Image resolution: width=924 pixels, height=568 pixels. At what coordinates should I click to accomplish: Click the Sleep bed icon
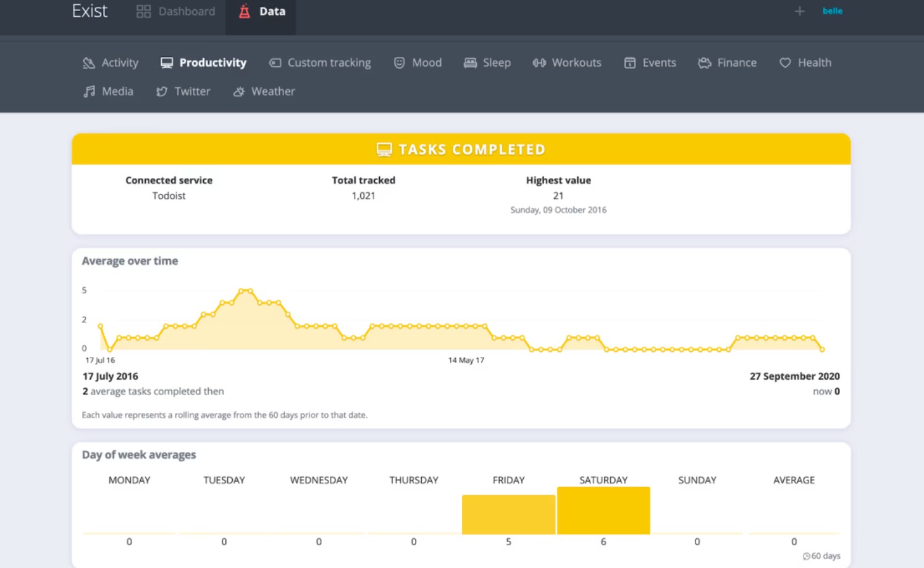(x=470, y=63)
